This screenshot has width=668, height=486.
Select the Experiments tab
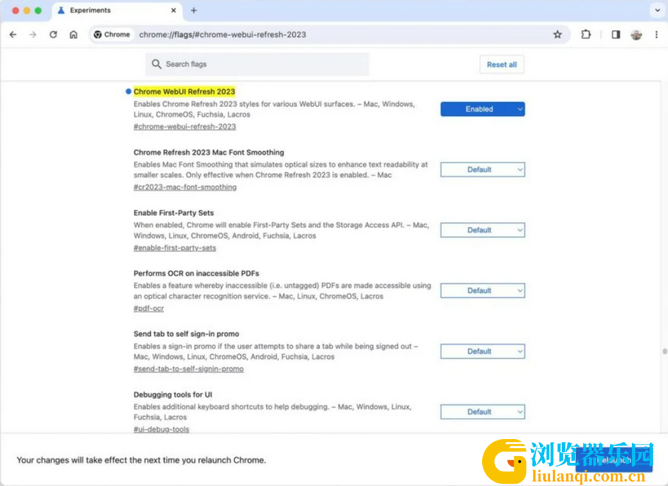click(x=117, y=10)
